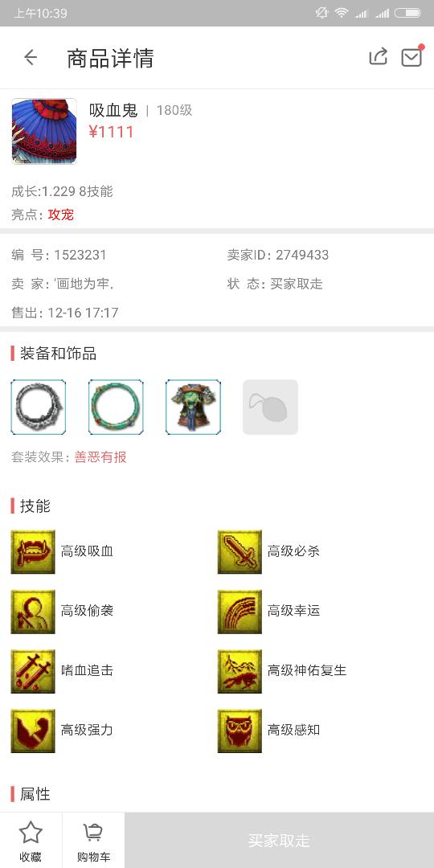Open the messages envelope icon
Screen dimensions: 434x868
click(411, 56)
